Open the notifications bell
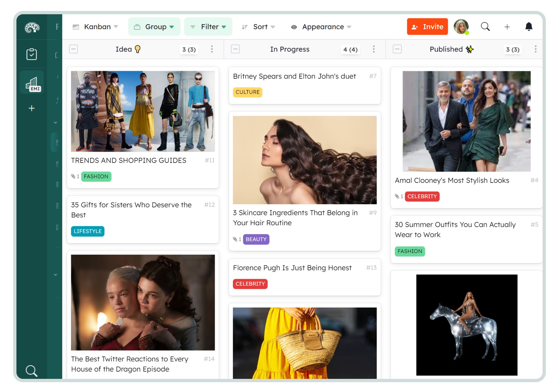559x392 pixels. click(529, 27)
